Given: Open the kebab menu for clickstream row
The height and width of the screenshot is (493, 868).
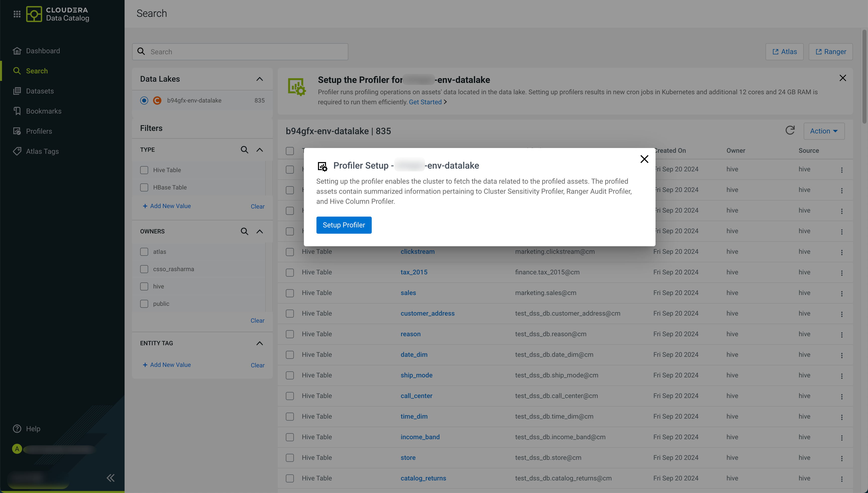Looking at the screenshot, I should (x=842, y=252).
